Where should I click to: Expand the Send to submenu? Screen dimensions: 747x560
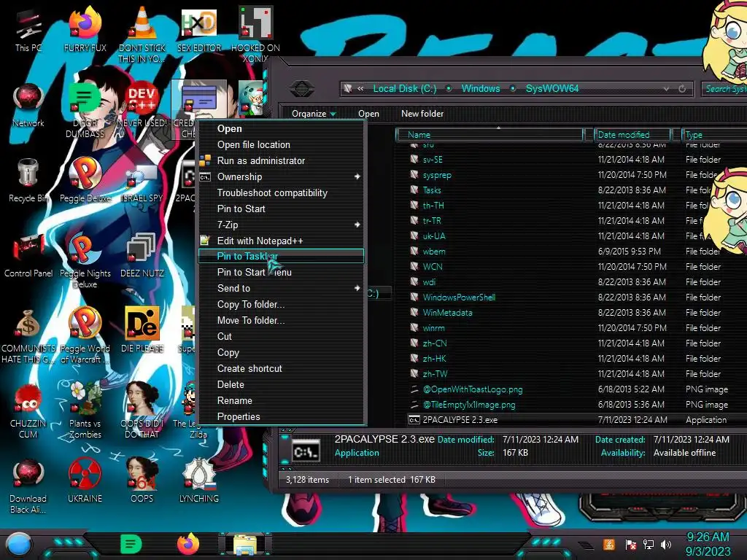(281, 288)
